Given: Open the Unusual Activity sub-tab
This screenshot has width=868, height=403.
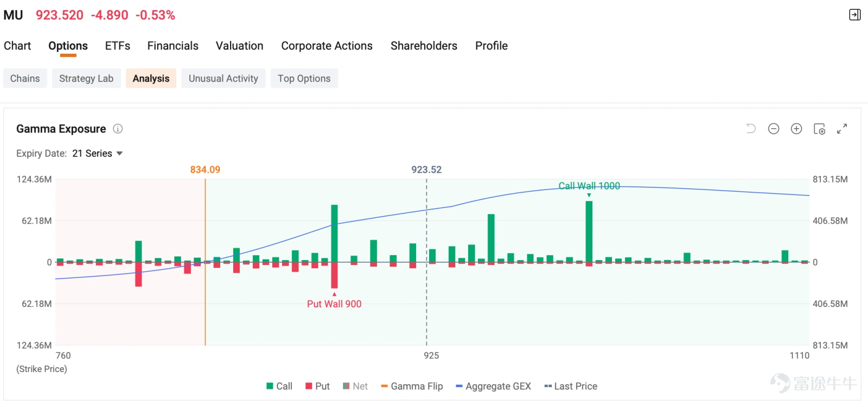Looking at the screenshot, I should 224,78.
